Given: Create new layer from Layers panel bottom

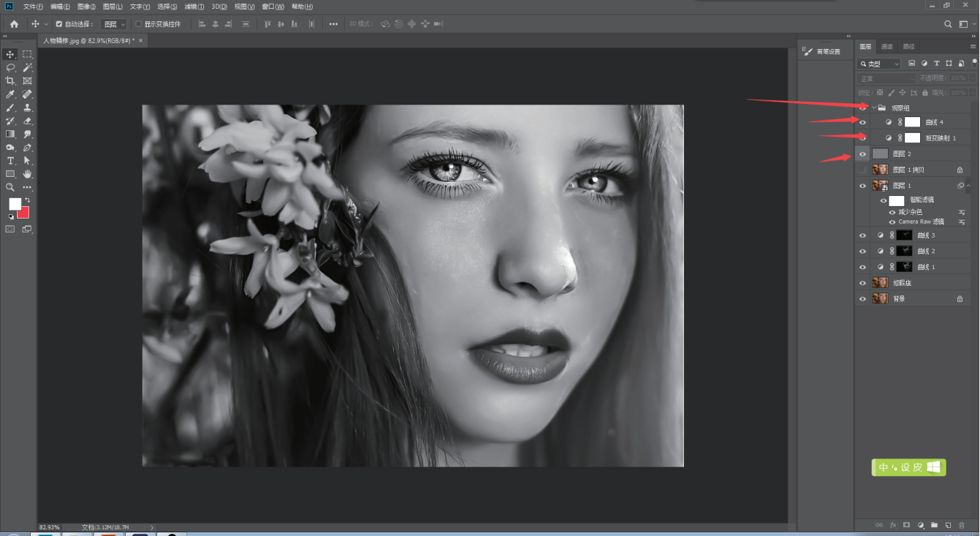Looking at the screenshot, I should coord(947,525).
